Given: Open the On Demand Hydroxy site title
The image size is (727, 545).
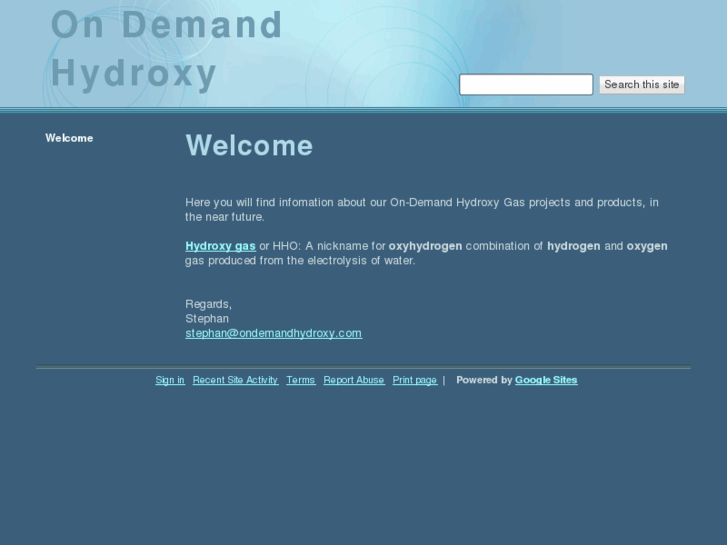Looking at the screenshot, I should (166, 49).
